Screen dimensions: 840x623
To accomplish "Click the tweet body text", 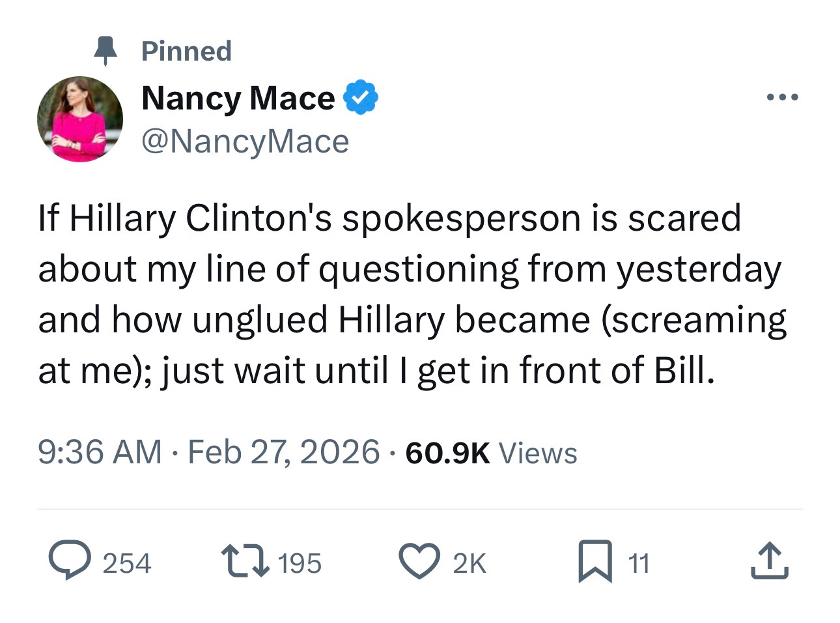I will [x=410, y=293].
